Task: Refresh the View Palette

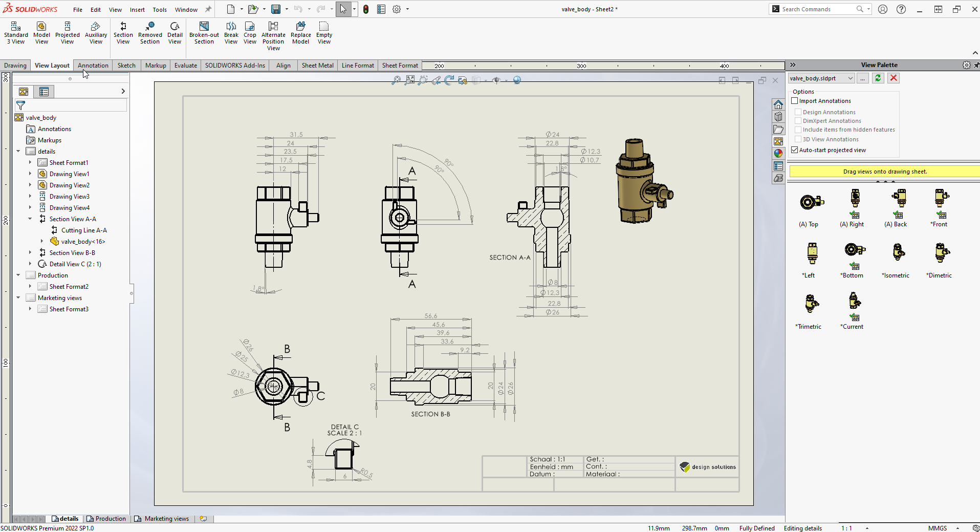Action: pyautogui.click(x=878, y=78)
